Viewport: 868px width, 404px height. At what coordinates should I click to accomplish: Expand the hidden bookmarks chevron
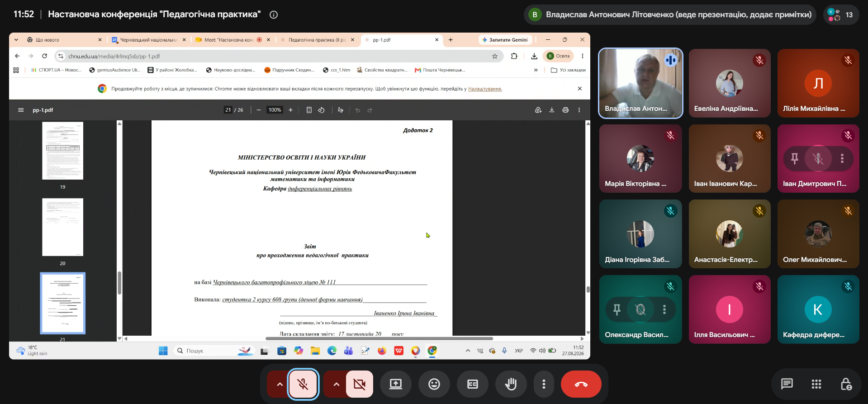click(x=536, y=70)
